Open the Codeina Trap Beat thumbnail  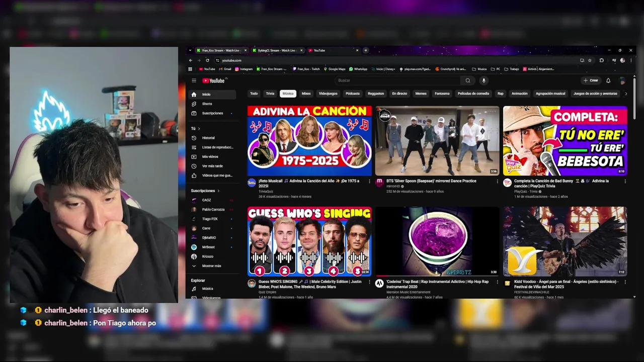(437, 241)
